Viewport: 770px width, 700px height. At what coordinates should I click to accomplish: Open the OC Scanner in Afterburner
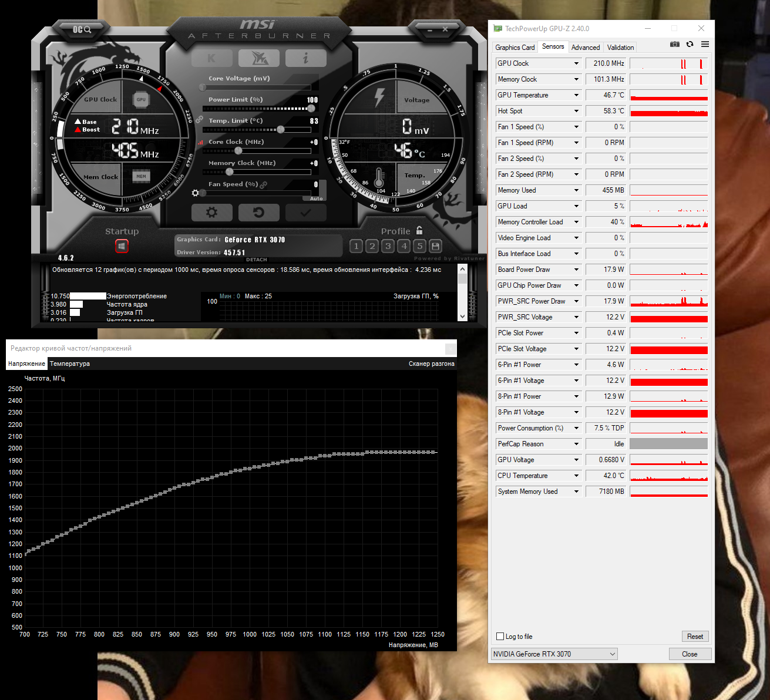tap(82, 29)
